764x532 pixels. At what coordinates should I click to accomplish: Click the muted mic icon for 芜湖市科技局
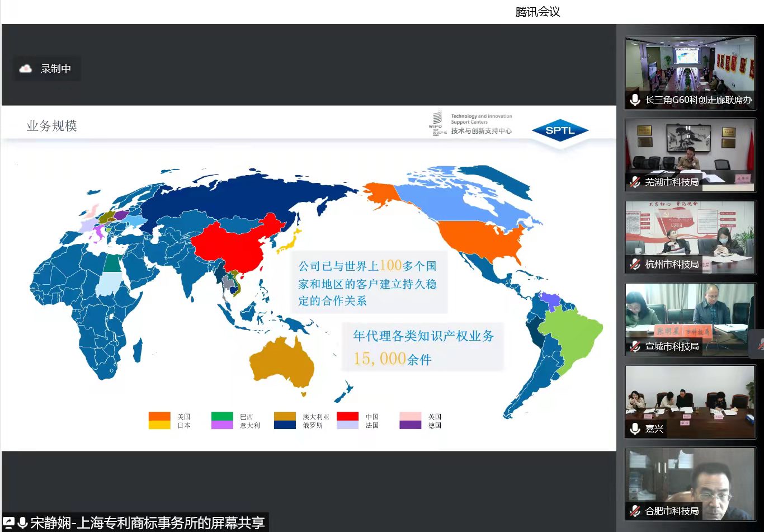pos(635,182)
